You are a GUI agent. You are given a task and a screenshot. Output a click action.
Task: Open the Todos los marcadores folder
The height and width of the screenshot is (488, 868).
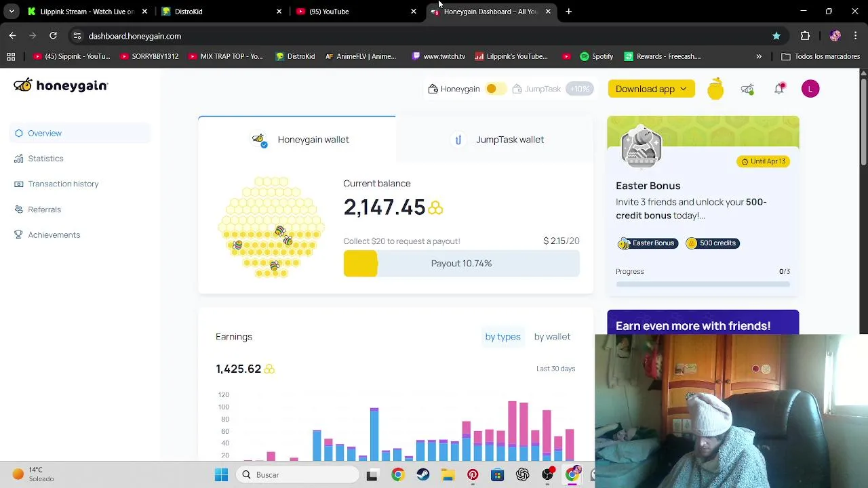click(821, 56)
